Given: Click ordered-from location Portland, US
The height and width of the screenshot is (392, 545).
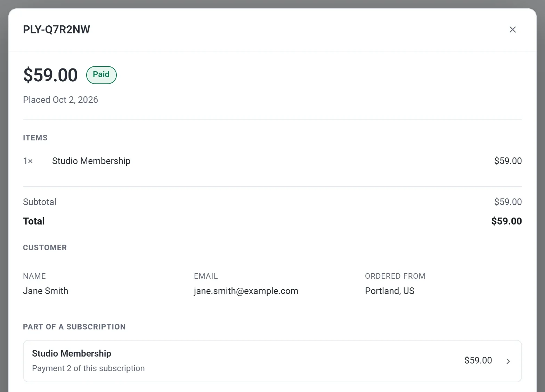Looking at the screenshot, I should click(390, 291).
